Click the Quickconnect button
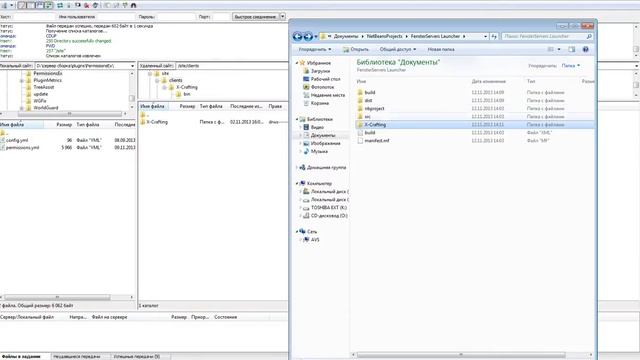640x360 pixels. point(256,17)
